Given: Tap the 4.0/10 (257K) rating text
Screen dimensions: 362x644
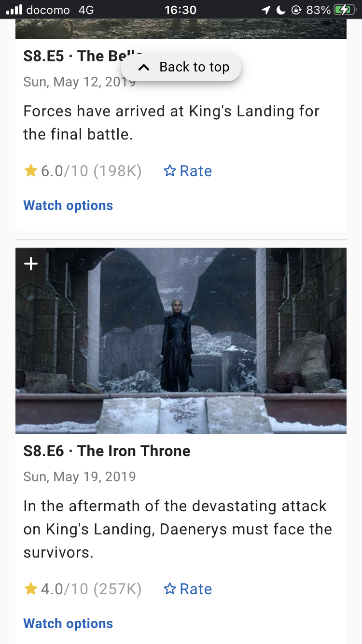Looking at the screenshot, I should 91,589.
